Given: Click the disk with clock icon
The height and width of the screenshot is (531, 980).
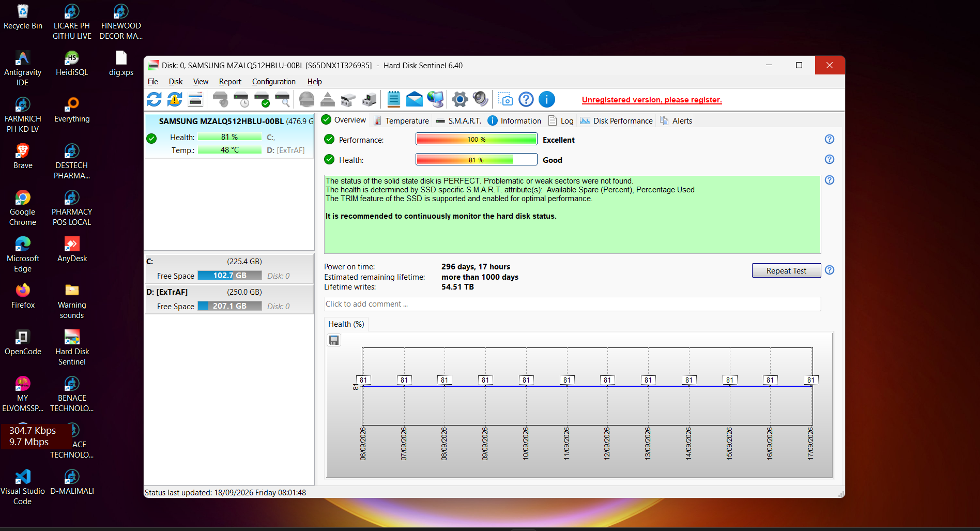Looking at the screenshot, I should [x=241, y=99].
